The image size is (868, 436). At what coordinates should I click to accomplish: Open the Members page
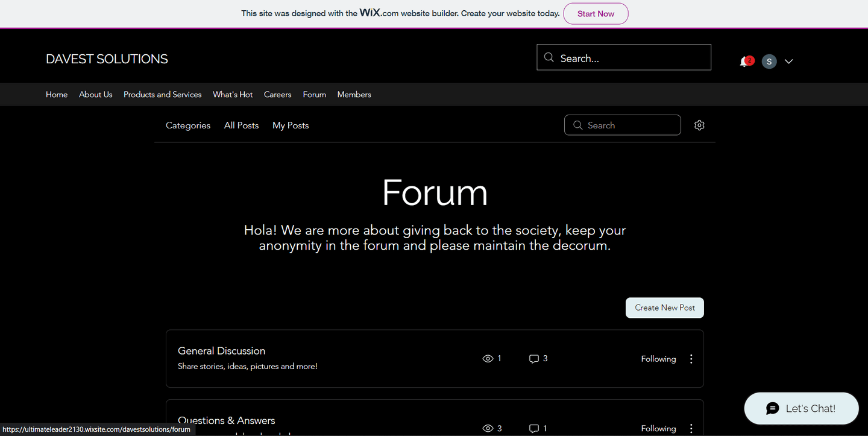click(x=354, y=95)
